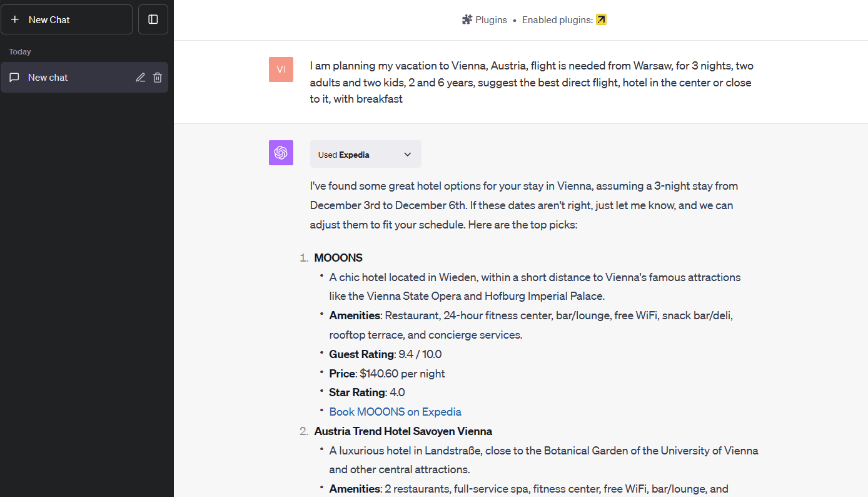Open Book MOOONS on Expedia link
The image size is (868, 497).
pyautogui.click(x=395, y=412)
